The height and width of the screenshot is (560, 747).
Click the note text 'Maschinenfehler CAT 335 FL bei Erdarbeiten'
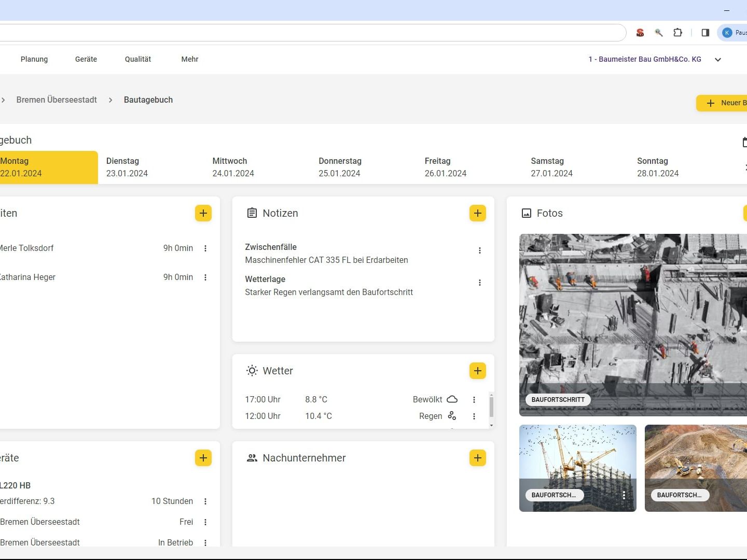click(327, 260)
